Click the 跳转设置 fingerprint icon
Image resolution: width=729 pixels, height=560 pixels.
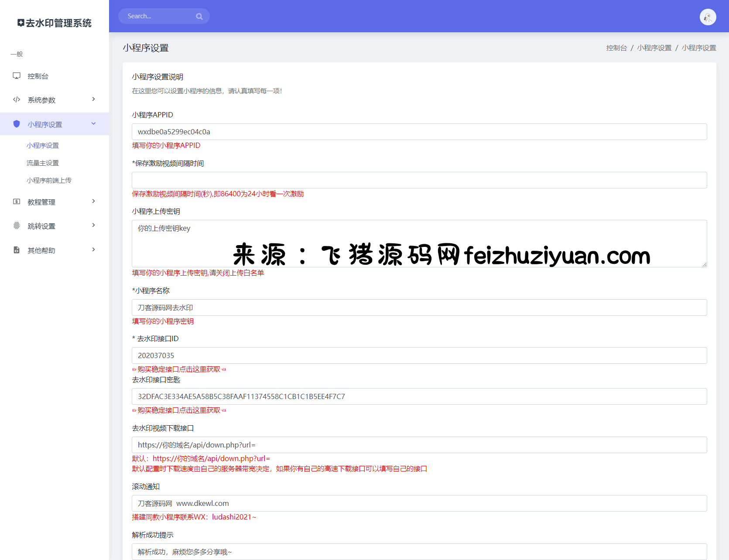pos(17,225)
